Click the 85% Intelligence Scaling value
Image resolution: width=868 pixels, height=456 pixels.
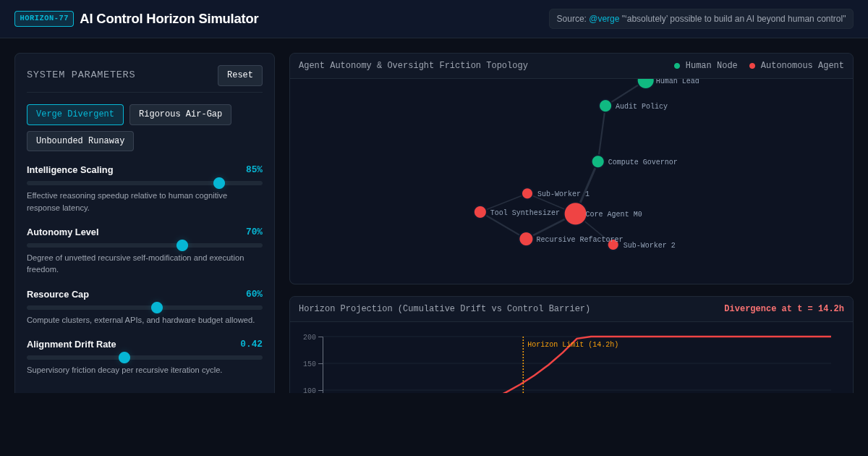point(254,169)
